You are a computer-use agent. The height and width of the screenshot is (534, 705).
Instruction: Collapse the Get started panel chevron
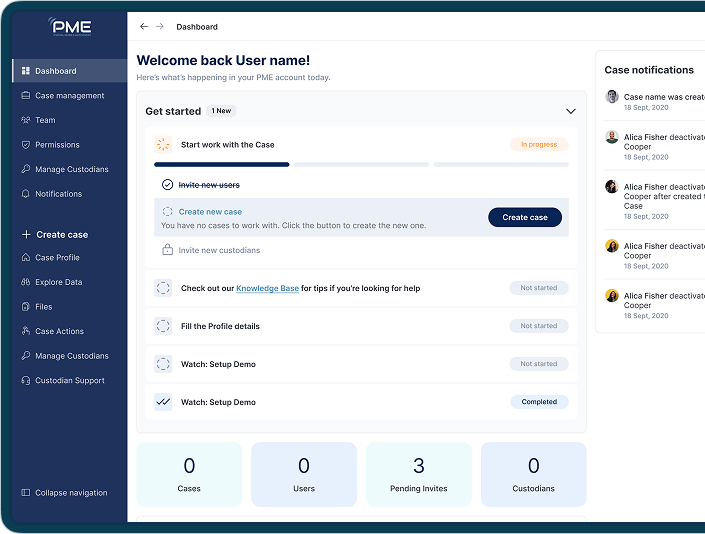click(x=571, y=112)
